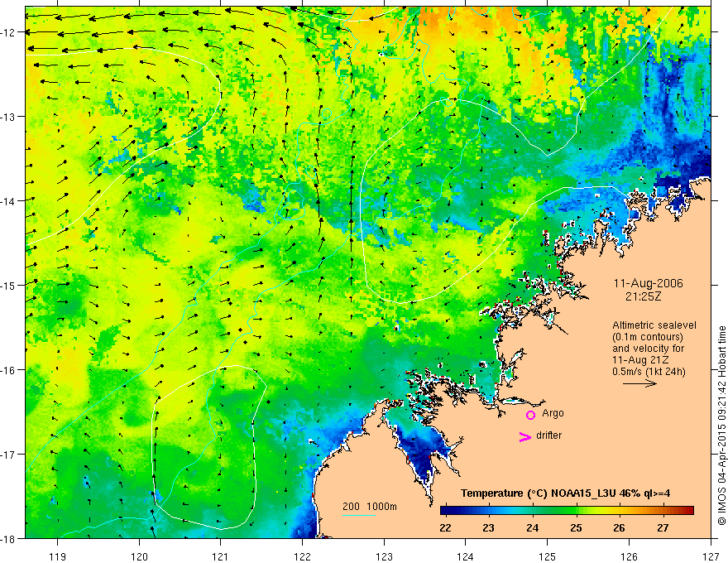Click the latitude axis label '-12'

pos(9,32)
